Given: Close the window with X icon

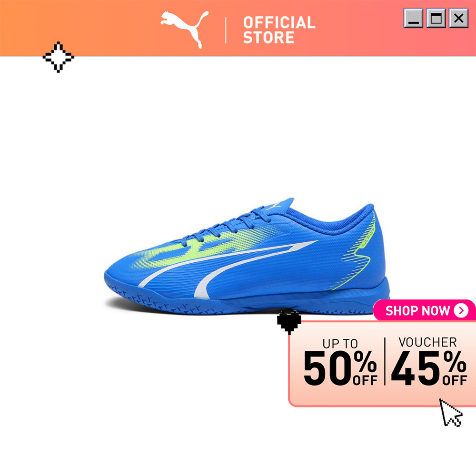Looking at the screenshot, I should [458, 18].
